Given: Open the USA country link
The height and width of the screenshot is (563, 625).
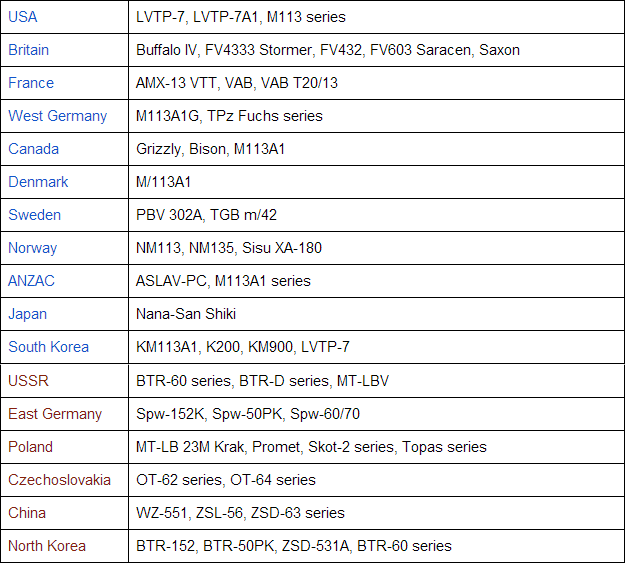Looking at the screenshot, I should [23, 17].
